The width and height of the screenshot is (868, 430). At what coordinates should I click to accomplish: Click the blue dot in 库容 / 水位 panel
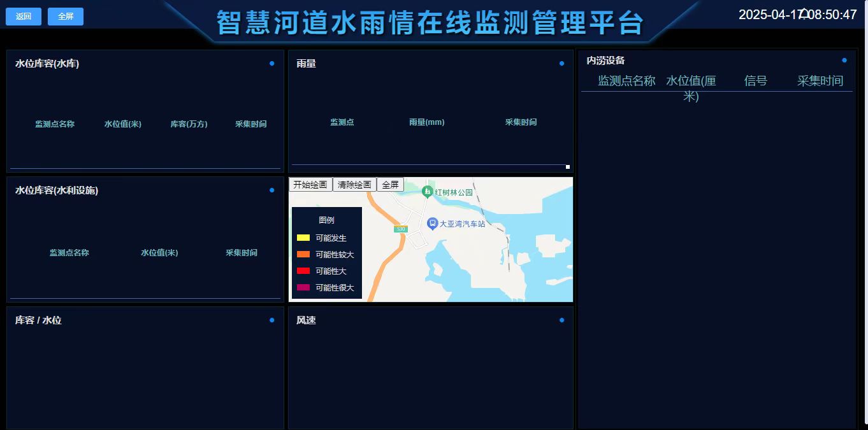pyautogui.click(x=272, y=320)
